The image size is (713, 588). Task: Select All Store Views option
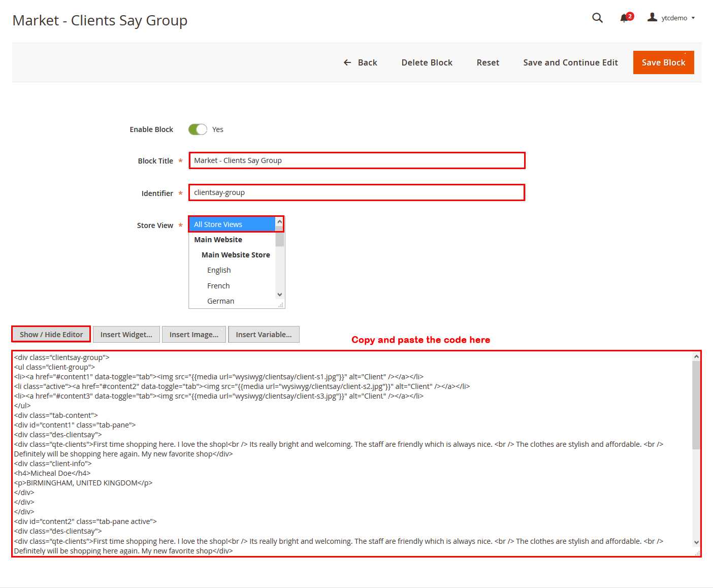click(x=233, y=224)
